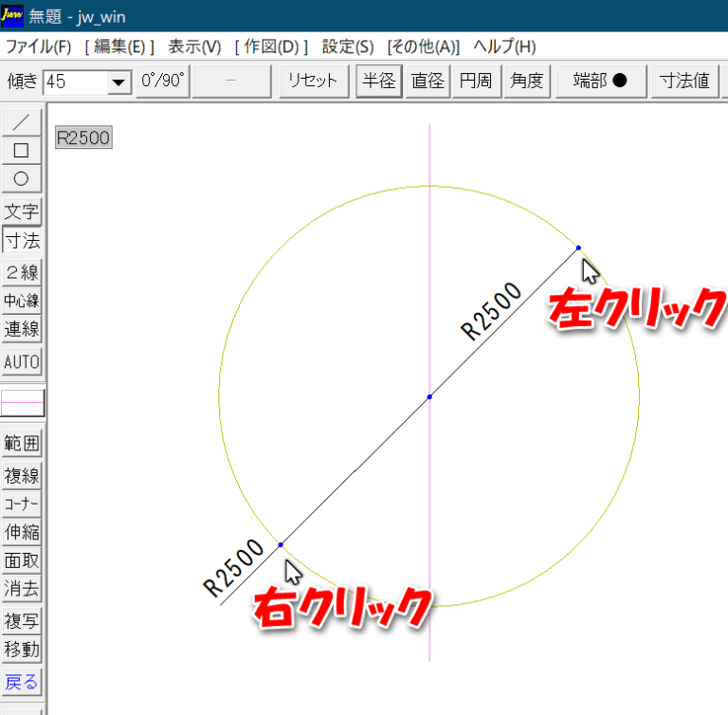Click the Jw_win application icon

pos(12,16)
